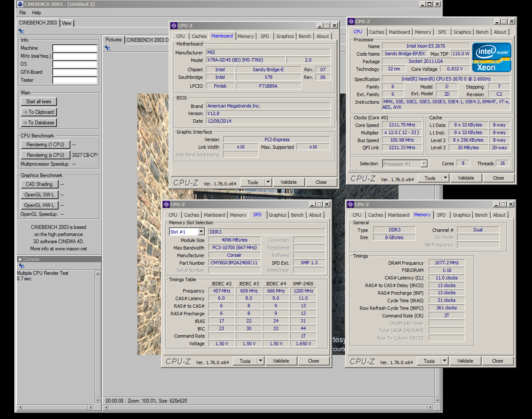
Task: Click Validate in the Mainboard window
Action: [x=289, y=182]
